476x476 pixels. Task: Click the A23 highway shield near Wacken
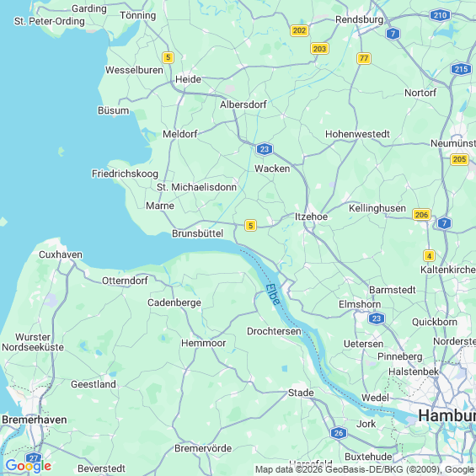(265, 149)
